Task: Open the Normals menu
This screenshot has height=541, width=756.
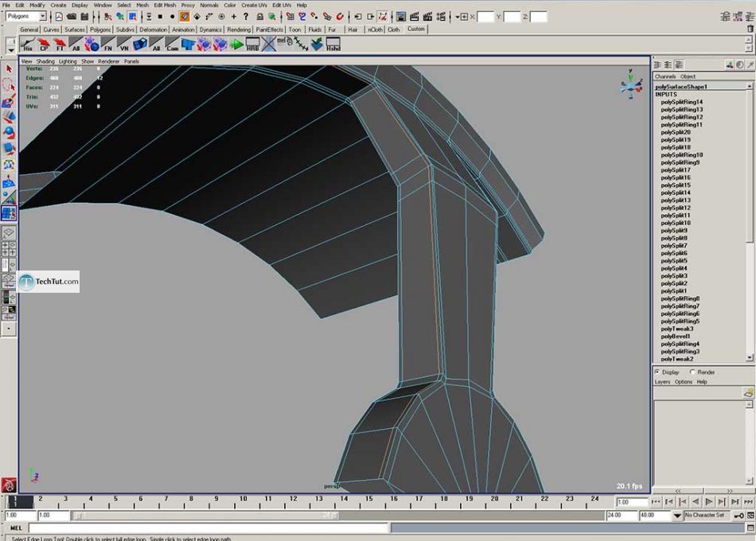Action: [209, 5]
